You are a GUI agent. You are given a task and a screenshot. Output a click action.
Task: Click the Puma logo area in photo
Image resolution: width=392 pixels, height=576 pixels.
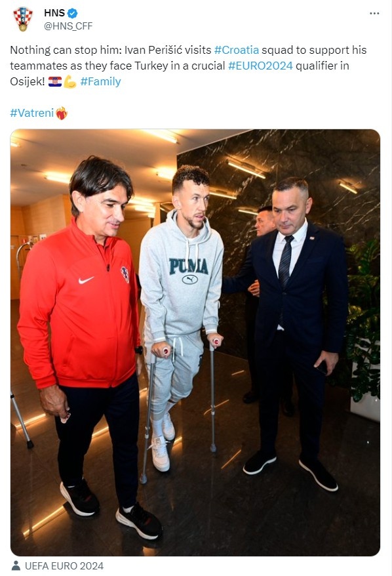[x=189, y=270]
